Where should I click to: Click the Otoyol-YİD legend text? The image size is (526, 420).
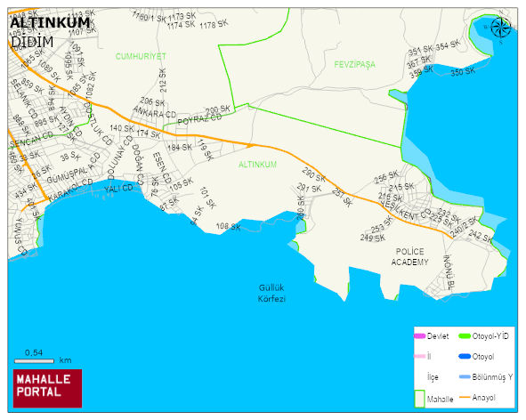pos(490,336)
